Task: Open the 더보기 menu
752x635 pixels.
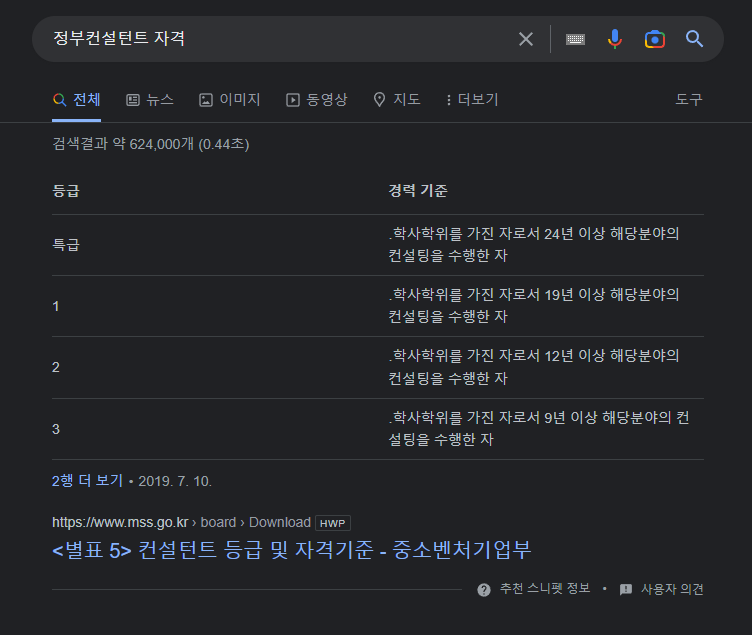Action: [472, 100]
